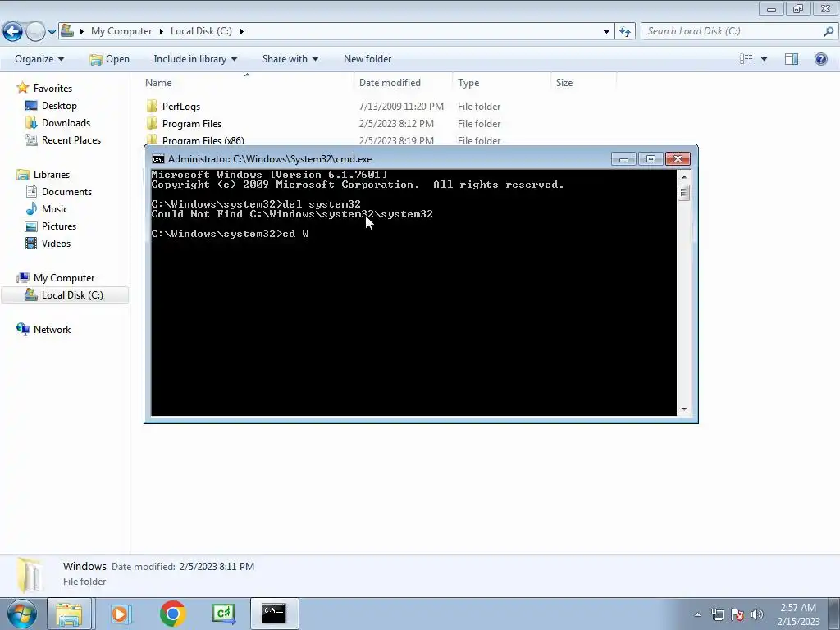Click the magnifier search icon
Screen dimensions: 840x630
[x=829, y=31]
